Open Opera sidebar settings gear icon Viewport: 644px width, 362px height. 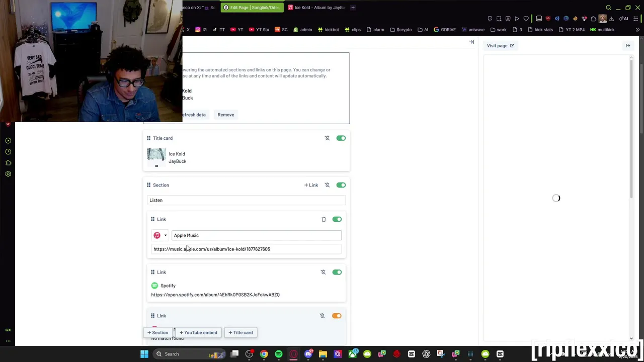click(8, 174)
